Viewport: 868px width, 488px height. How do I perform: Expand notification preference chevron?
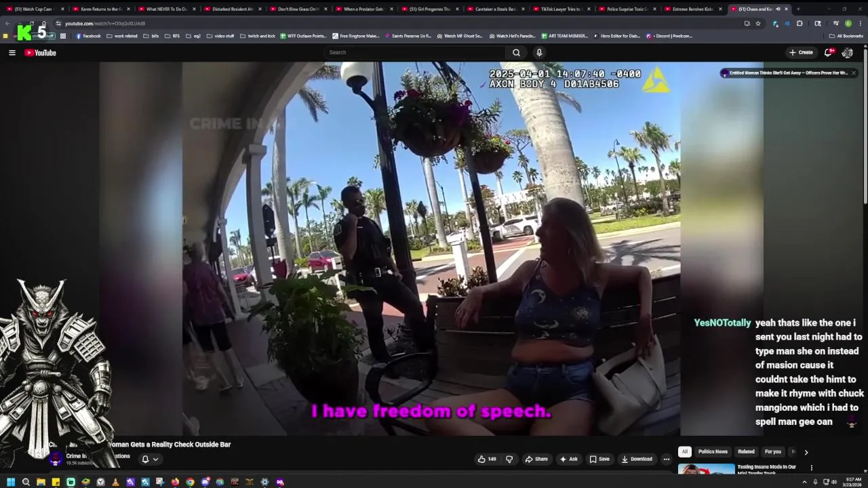[155, 459]
